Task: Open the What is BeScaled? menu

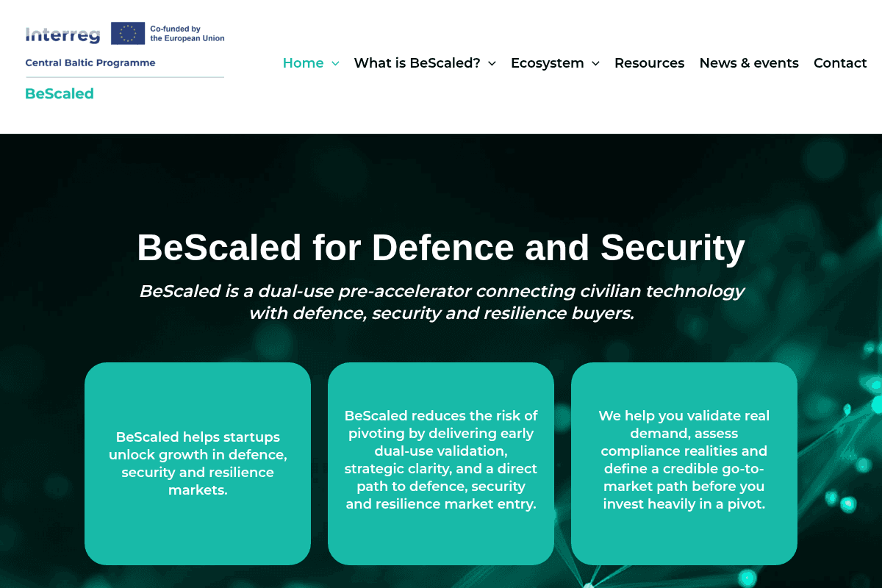Action: tap(417, 63)
